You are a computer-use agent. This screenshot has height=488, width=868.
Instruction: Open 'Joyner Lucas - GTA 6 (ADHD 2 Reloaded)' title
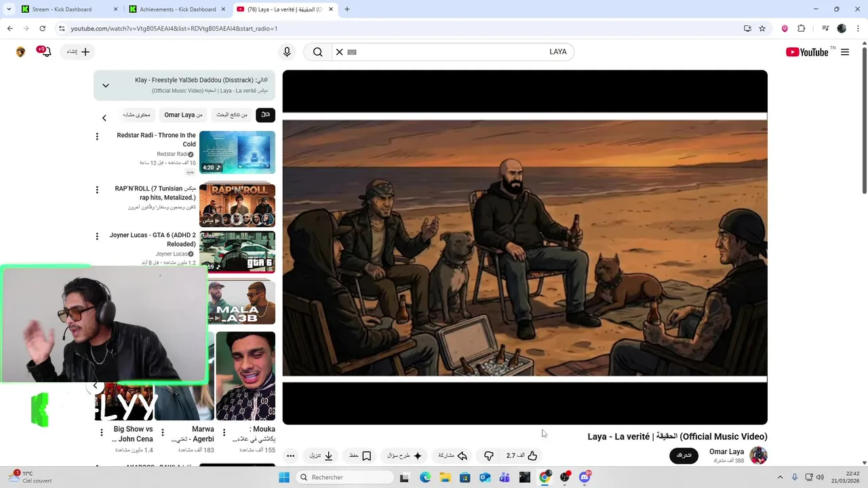(x=153, y=239)
